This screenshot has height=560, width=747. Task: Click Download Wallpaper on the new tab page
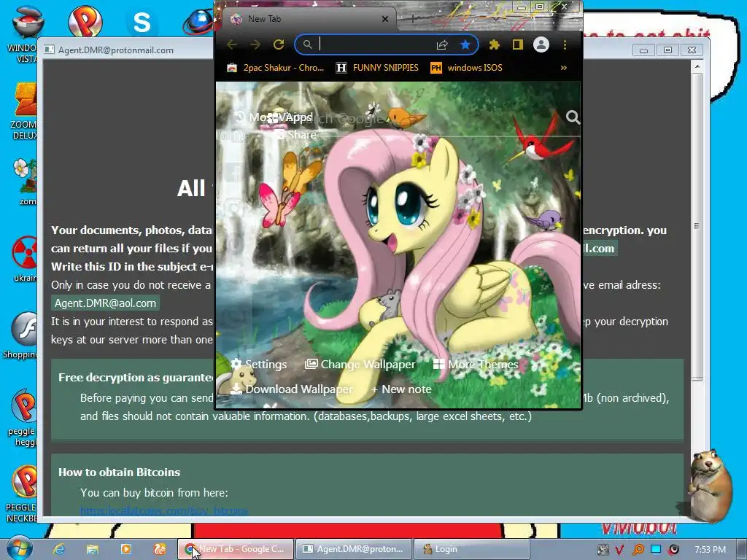click(292, 389)
